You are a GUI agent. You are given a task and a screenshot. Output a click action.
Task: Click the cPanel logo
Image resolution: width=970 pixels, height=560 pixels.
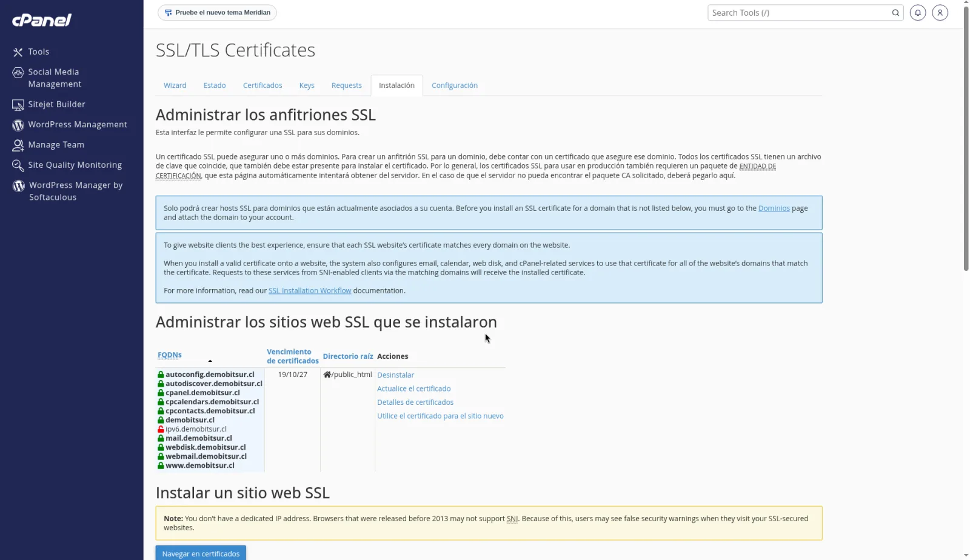tap(42, 20)
